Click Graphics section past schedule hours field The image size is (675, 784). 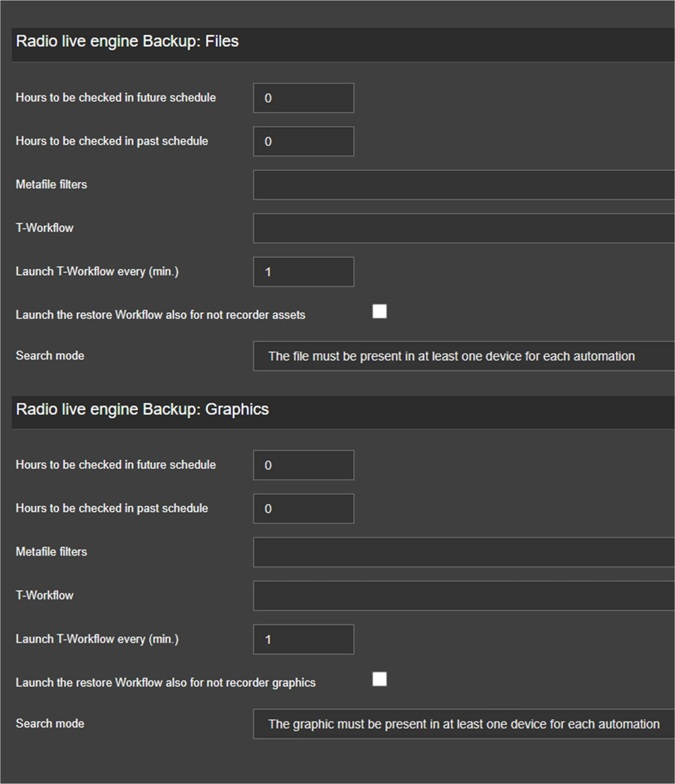click(303, 509)
